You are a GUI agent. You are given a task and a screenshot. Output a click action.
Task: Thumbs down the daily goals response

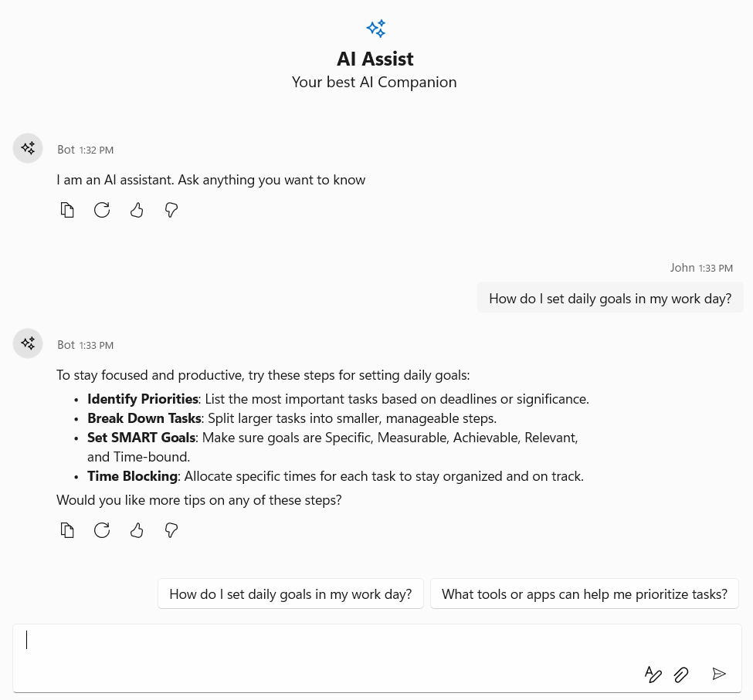(x=171, y=530)
